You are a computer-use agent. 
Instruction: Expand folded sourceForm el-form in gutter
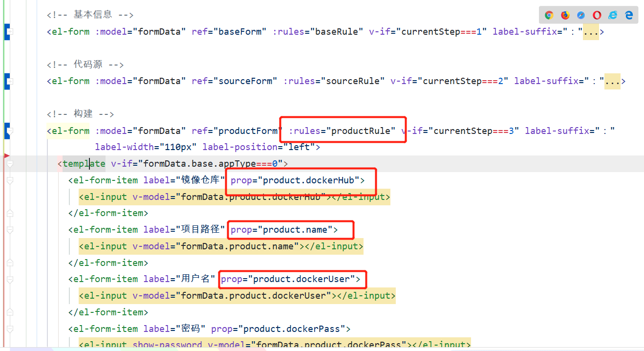[10, 81]
